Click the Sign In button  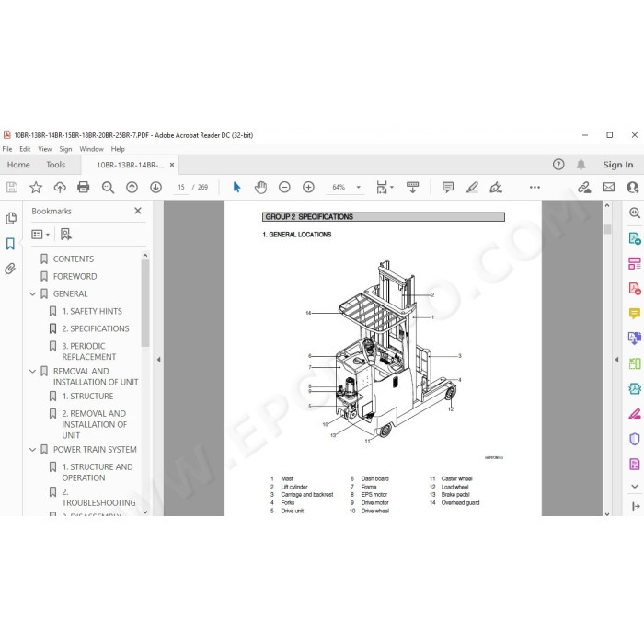[x=617, y=165]
